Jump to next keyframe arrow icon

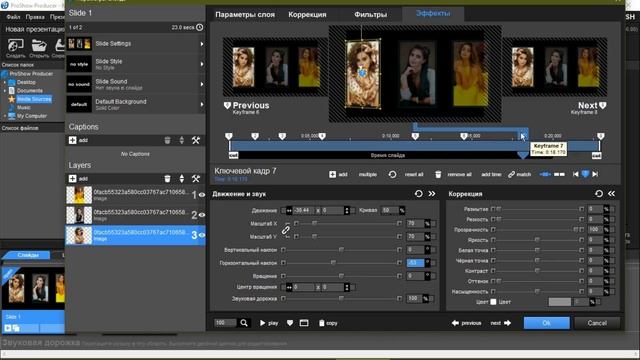click(x=595, y=174)
